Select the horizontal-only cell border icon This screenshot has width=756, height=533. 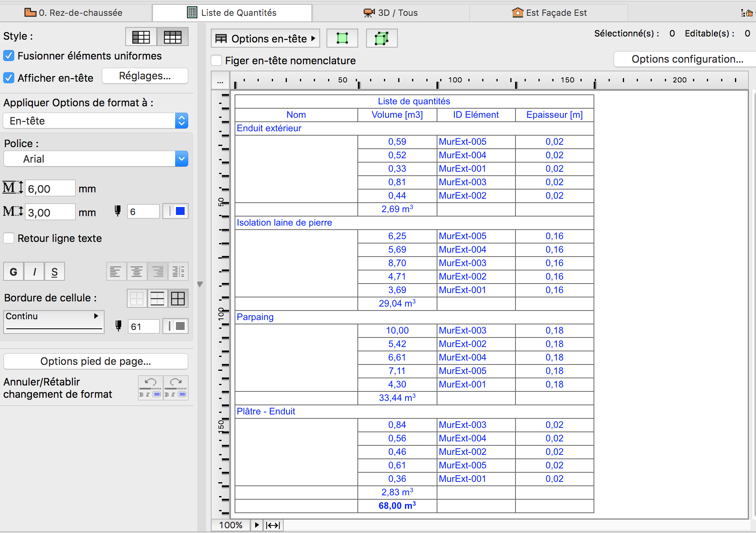click(157, 299)
